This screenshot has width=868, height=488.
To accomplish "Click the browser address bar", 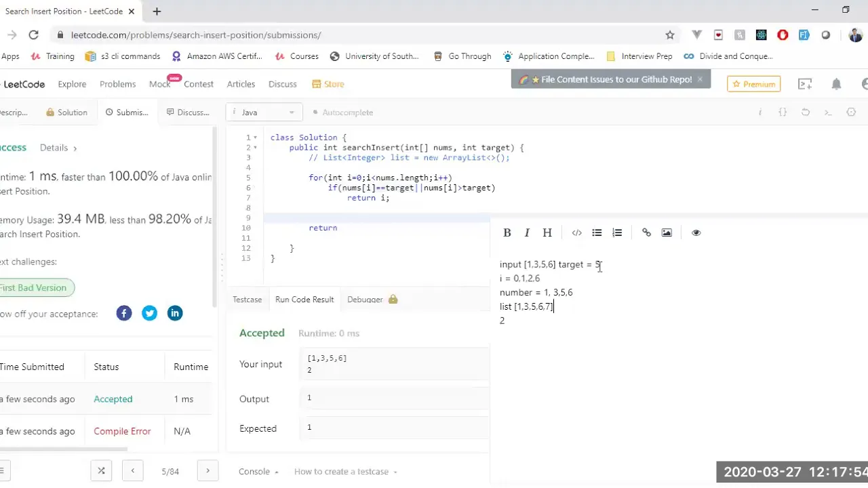I will click(366, 35).
